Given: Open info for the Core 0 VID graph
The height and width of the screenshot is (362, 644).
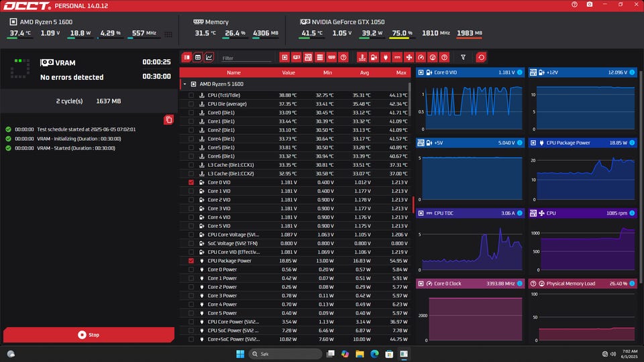Looking at the screenshot, I should (x=520, y=72).
